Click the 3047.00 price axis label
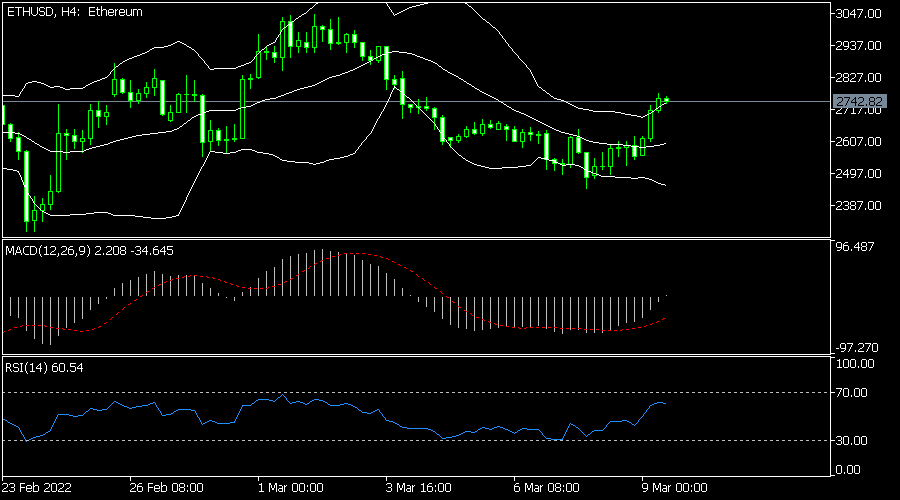Viewport: 900px width, 500px height. point(858,13)
